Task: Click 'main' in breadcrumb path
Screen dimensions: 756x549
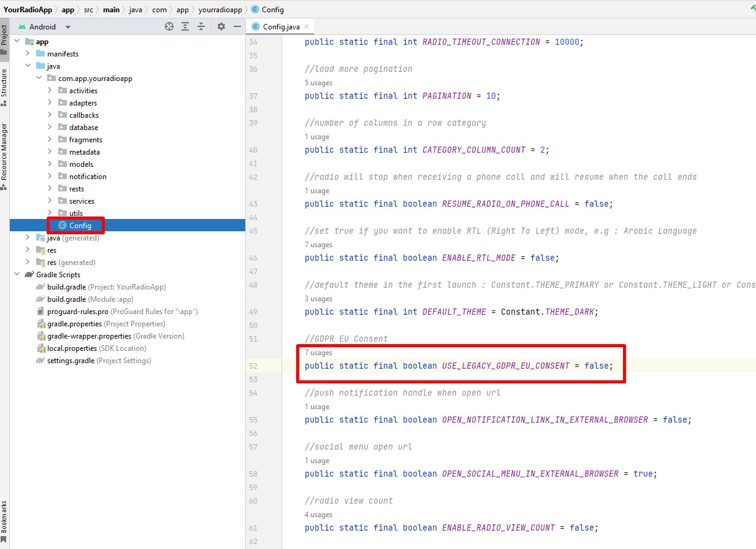Action: tap(111, 9)
